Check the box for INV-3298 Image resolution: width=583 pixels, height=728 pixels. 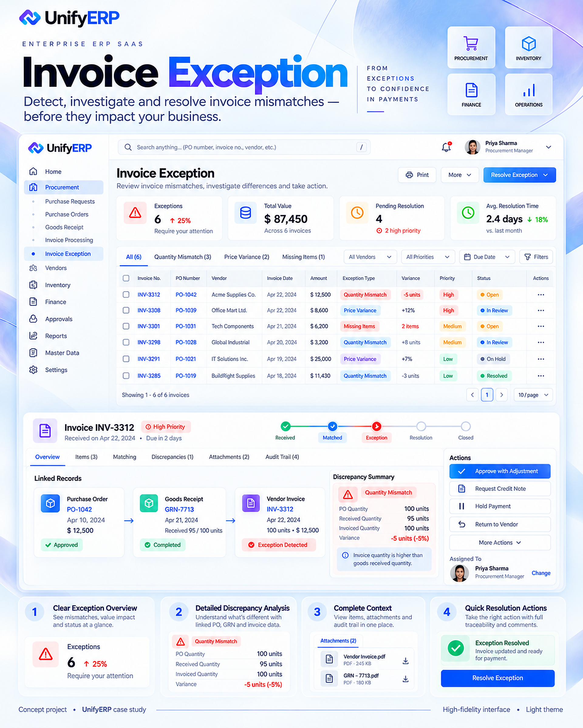pos(126,342)
